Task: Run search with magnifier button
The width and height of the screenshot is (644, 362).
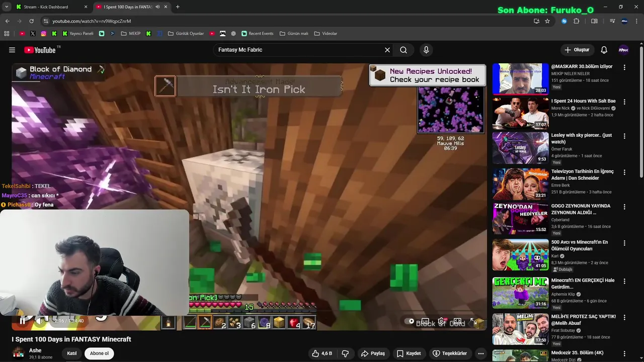Action: click(x=404, y=50)
